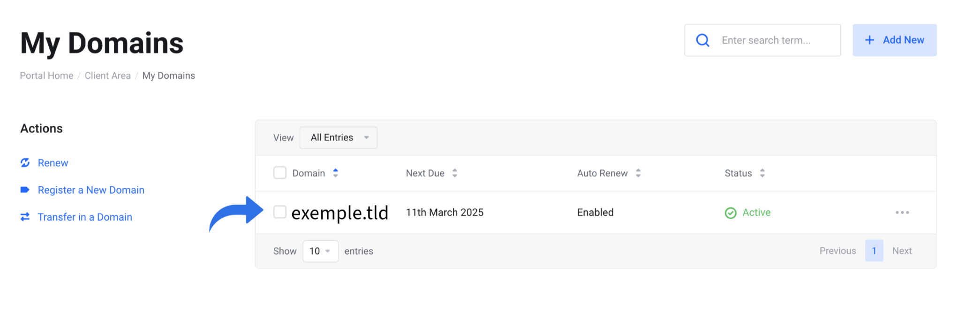Check the box next to exemple.tld
The image size is (980, 321).
[x=280, y=212]
